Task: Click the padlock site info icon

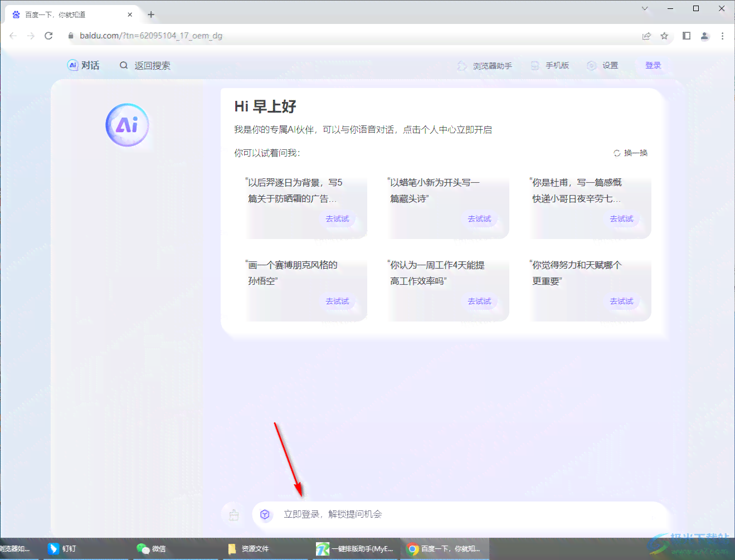Action: coord(71,36)
